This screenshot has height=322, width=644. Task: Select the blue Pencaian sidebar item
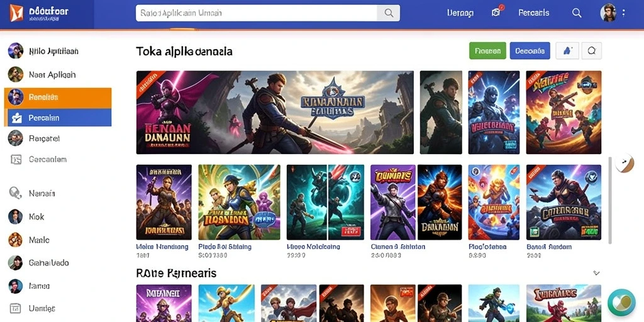[58, 118]
